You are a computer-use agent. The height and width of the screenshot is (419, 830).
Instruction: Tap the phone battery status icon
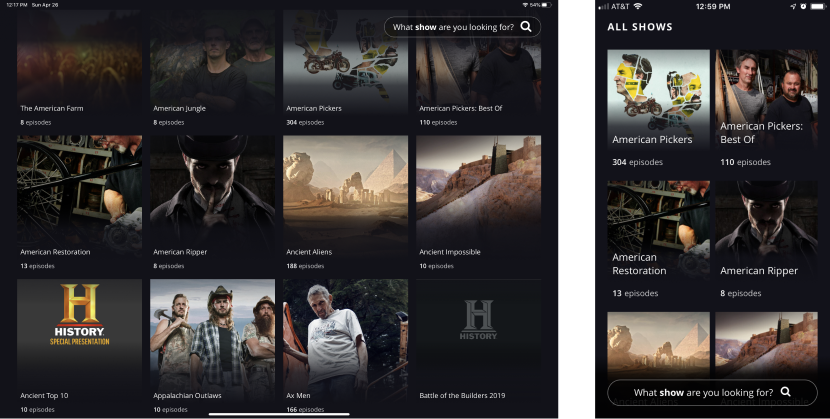[816, 6]
